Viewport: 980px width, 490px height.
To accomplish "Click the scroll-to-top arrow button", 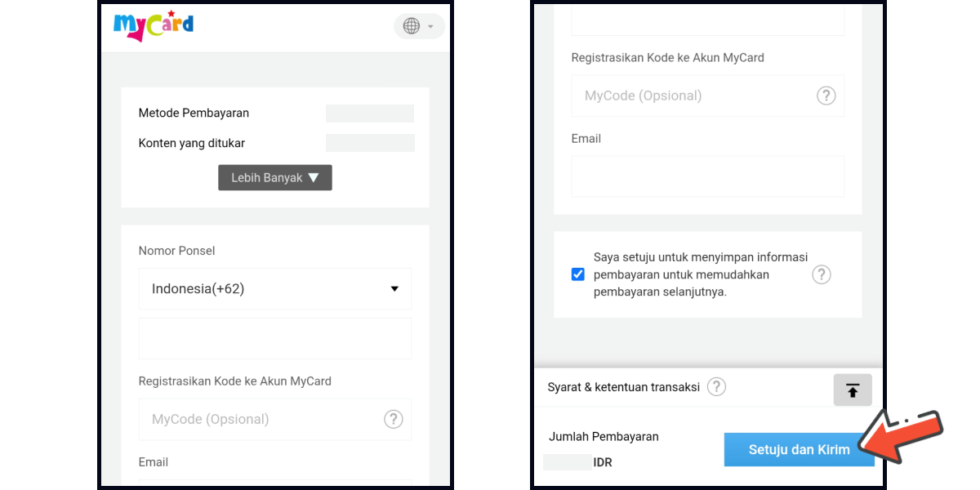I will tap(853, 390).
